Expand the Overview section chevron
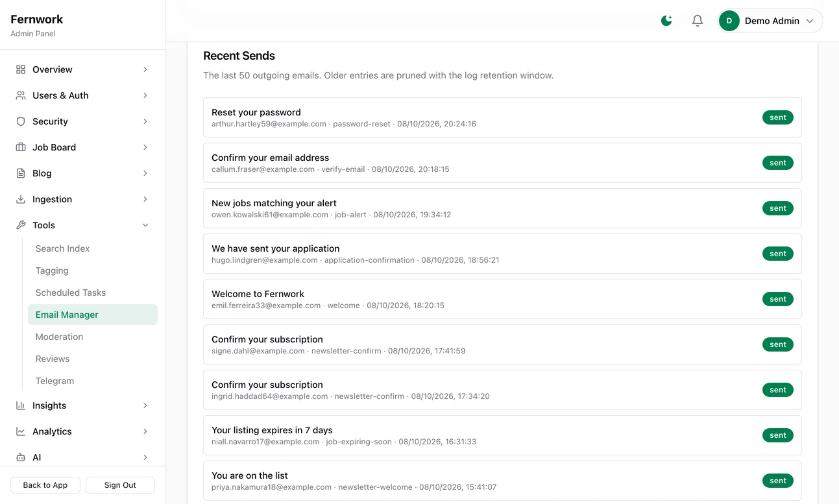The height and width of the screenshot is (504, 839). coord(145,69)
